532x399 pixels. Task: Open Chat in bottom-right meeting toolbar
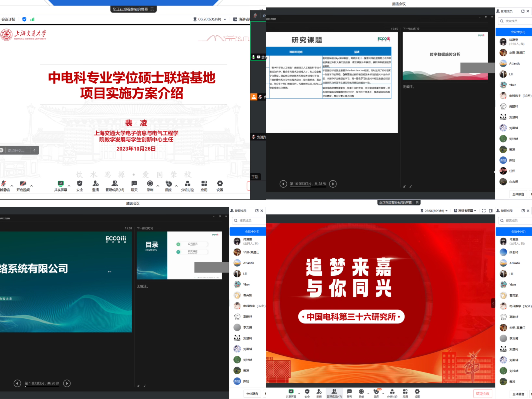click(x=349, y=393)
